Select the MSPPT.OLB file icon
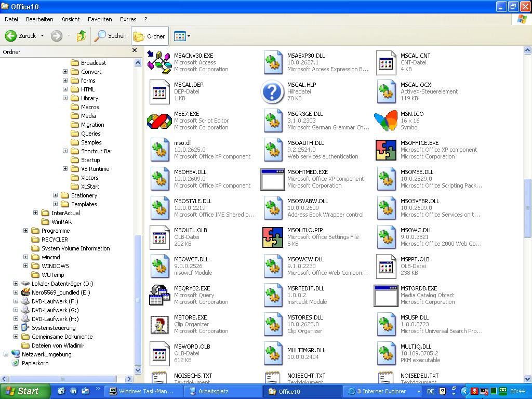 tap(386, 267)
